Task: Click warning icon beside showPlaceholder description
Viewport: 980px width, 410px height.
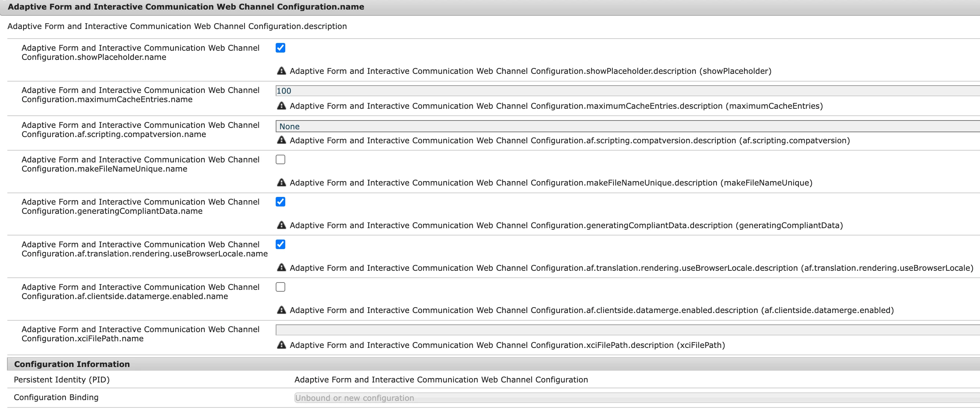Action: point(281,71)
